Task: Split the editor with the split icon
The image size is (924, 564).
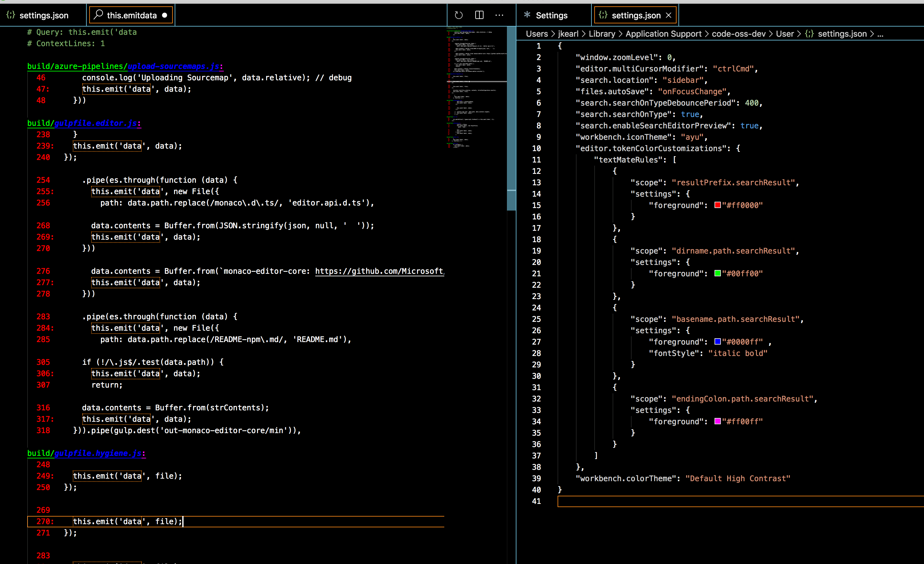Action: 479,15
